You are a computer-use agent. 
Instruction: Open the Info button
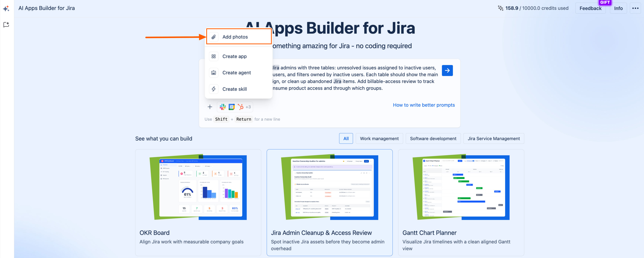(618, 8)
